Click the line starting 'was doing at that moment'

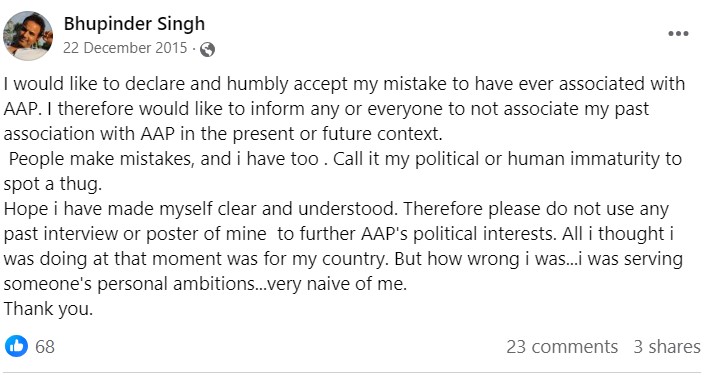pyautogui.click(x=343, y=259)
